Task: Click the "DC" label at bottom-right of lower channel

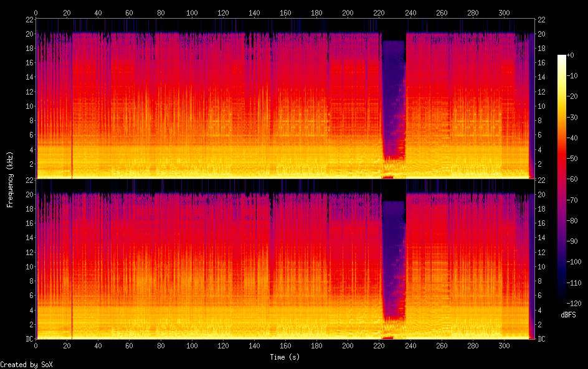Action: [542, 339]
